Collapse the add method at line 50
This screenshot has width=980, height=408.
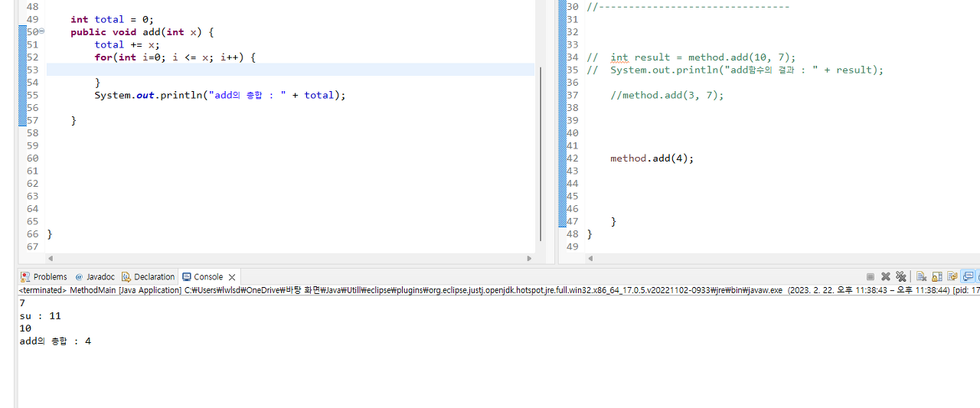click(x=41, y=31)
